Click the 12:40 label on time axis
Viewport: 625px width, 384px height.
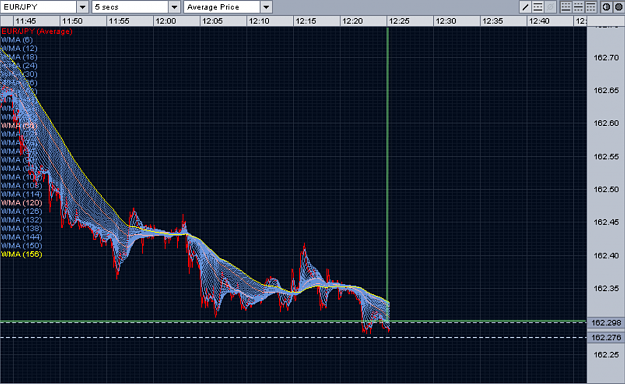(x=539, y=21)
